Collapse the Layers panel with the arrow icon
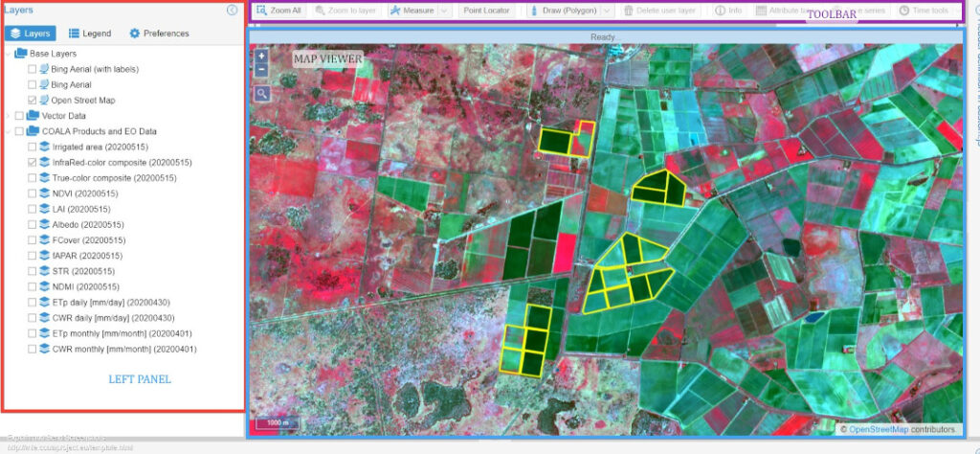 tap(232, 11)
